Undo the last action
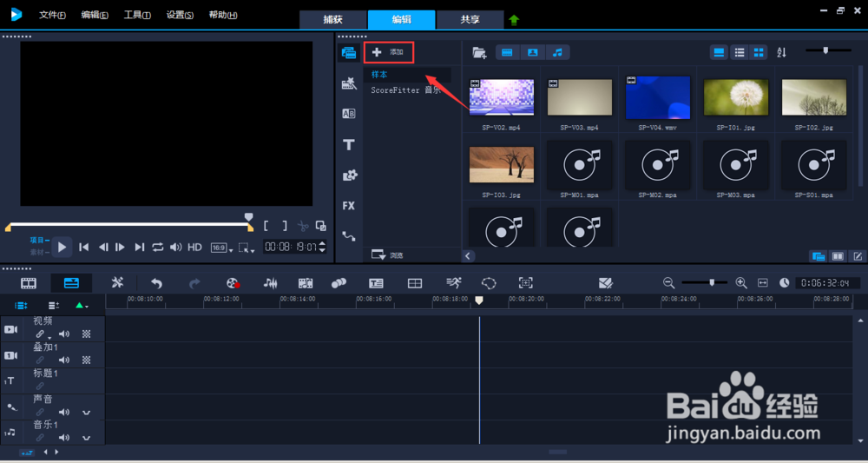The height and width of the screenshot is (463, 868). 156,283
